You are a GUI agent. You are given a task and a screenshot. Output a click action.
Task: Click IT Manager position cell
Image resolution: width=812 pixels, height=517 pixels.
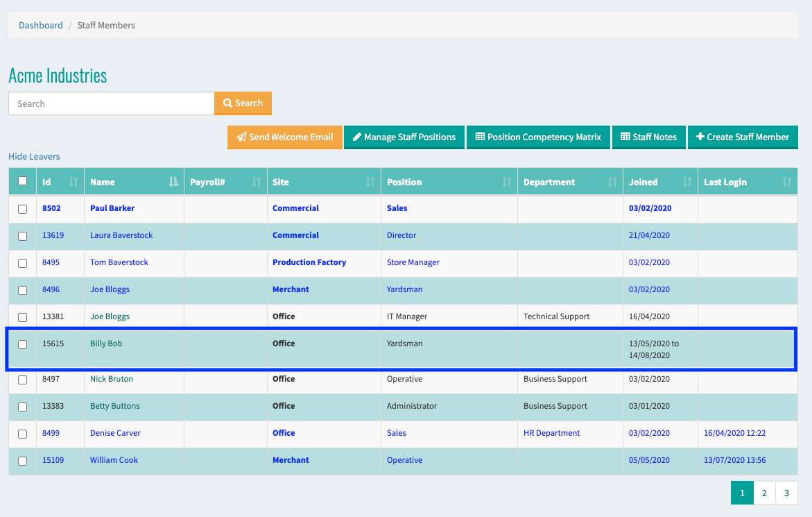[x=407, y=316]
